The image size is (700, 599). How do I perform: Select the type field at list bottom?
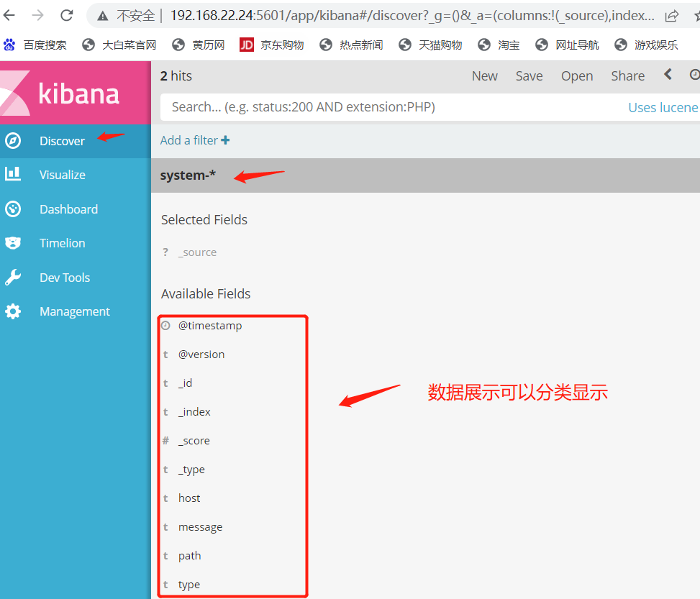click(189, 585)
